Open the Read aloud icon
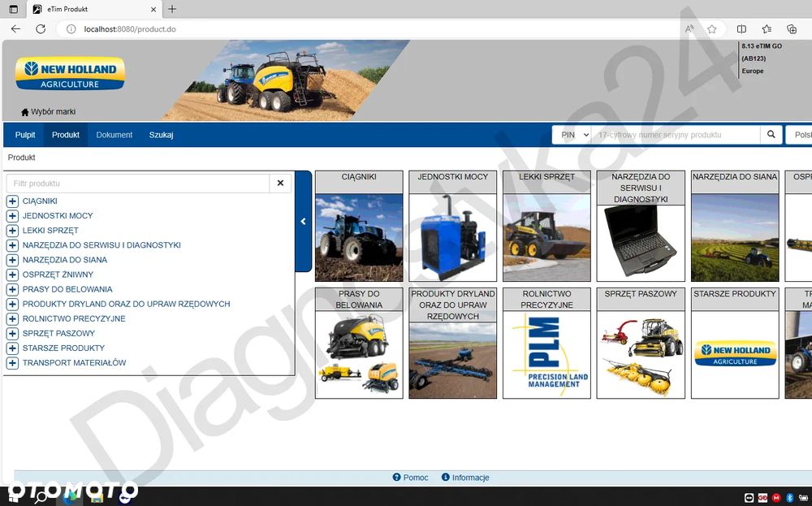The image size is (812, 506). click(x=689, y=29)
